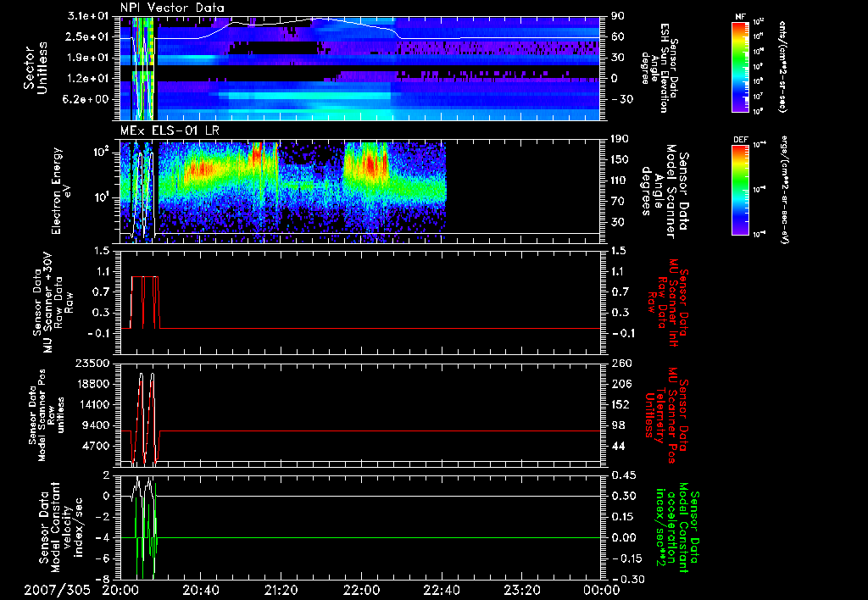Viewport: 868px width, 600px height.
Task: Select the 4700 scanner position value
Action: (95, 446)
